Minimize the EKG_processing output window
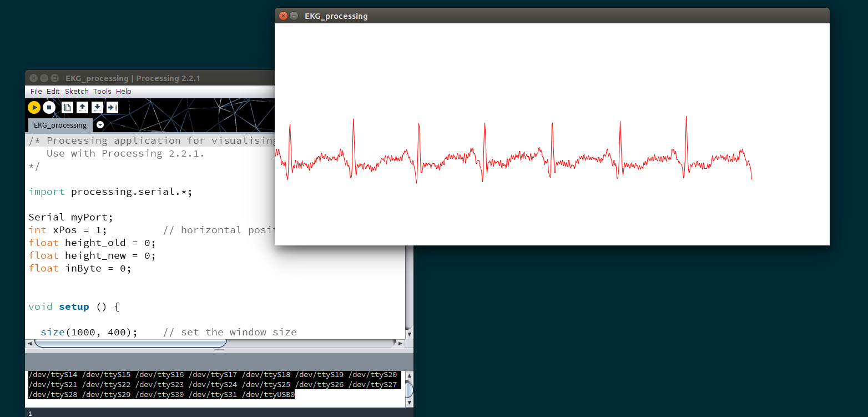The width and height of the screenshot is (868, 417). [x=294, y=16]
